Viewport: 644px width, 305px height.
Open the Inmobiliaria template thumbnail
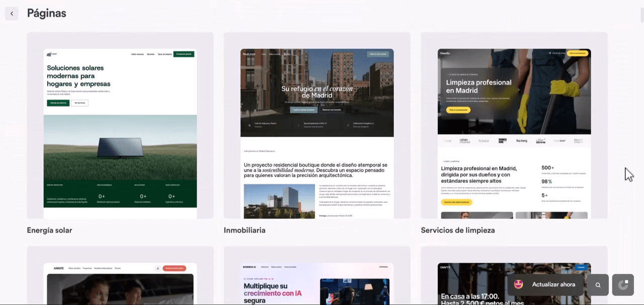pyautogui.click(x=317, y=125)
